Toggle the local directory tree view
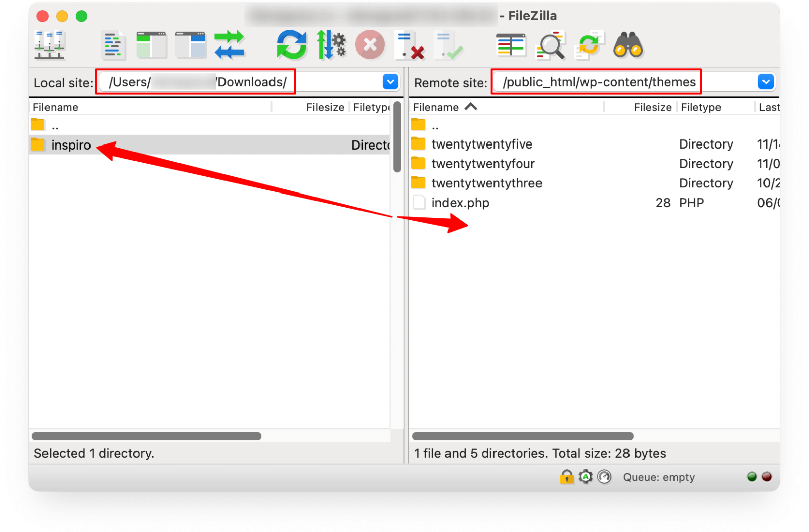This screenshot has width=809, height=532. [151, 45]
